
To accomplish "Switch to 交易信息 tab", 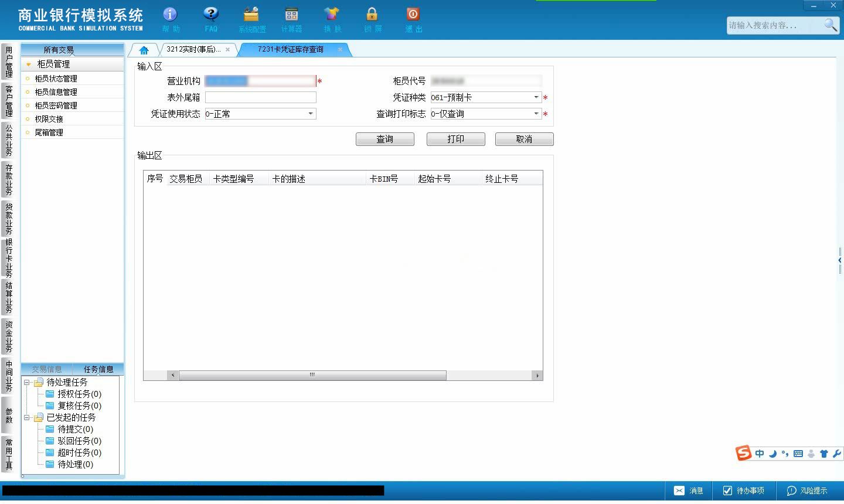I will [46, 369].
